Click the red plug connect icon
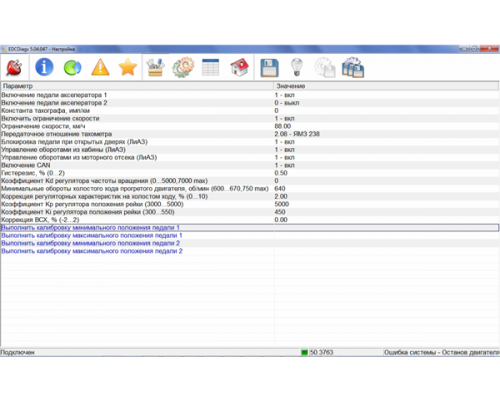The width and height of the screenshot is (500, 400). tap(14, 67)
